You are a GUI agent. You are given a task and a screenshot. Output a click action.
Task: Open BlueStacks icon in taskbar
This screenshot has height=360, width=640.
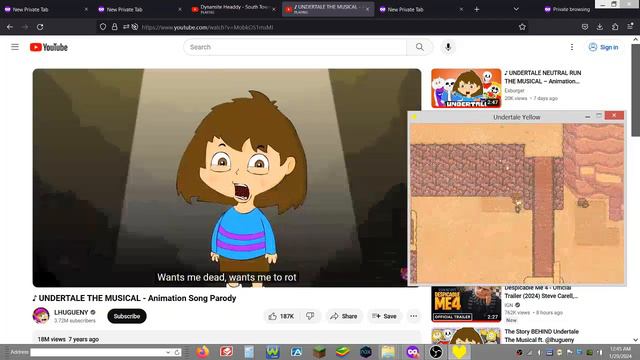(342, 352)
